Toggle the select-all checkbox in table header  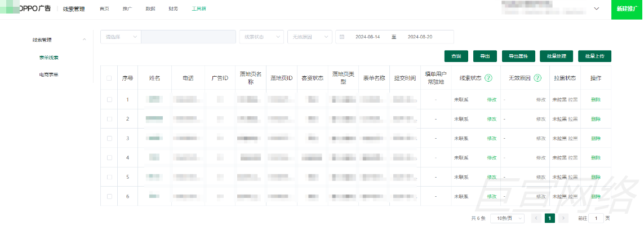[109, 78]
